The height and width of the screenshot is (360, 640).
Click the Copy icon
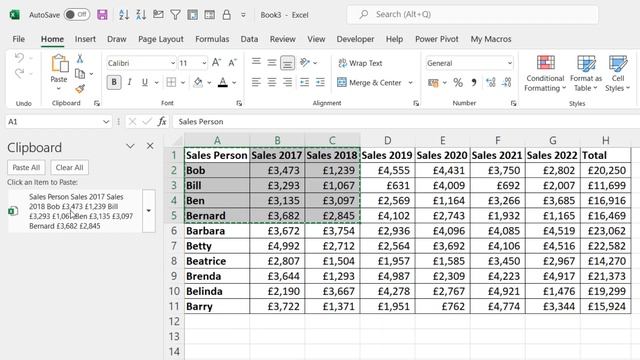tap(80, 74)
